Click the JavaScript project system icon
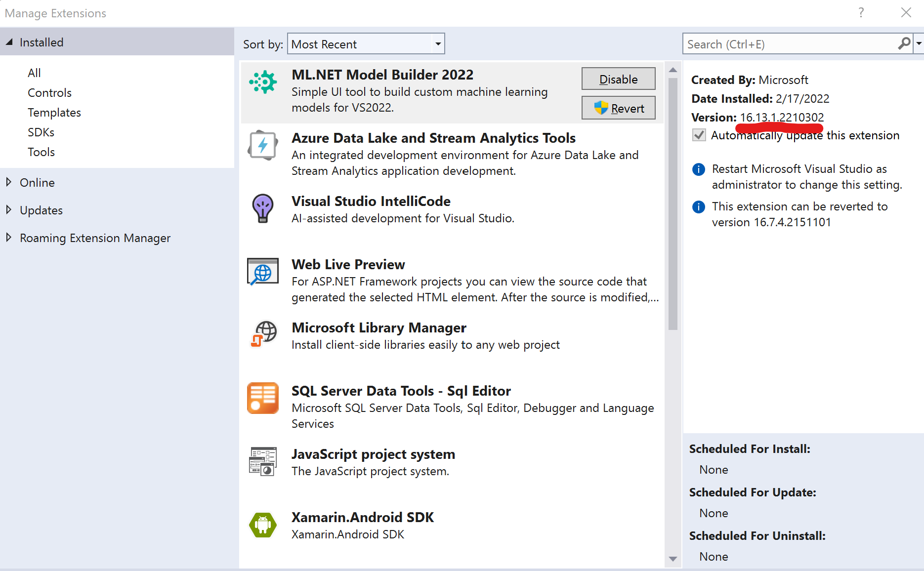Screen dimensions: 924x571 click(262, 462)
